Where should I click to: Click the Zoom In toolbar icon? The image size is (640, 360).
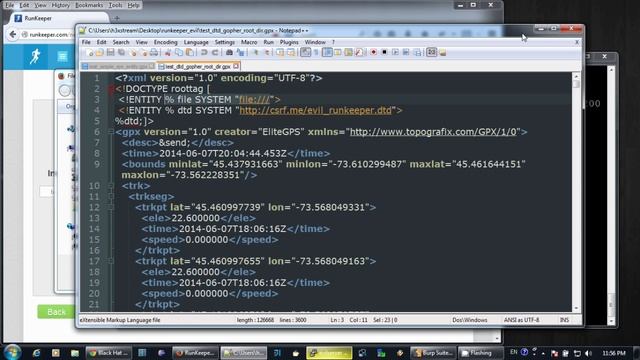click(x=255, y=53)
